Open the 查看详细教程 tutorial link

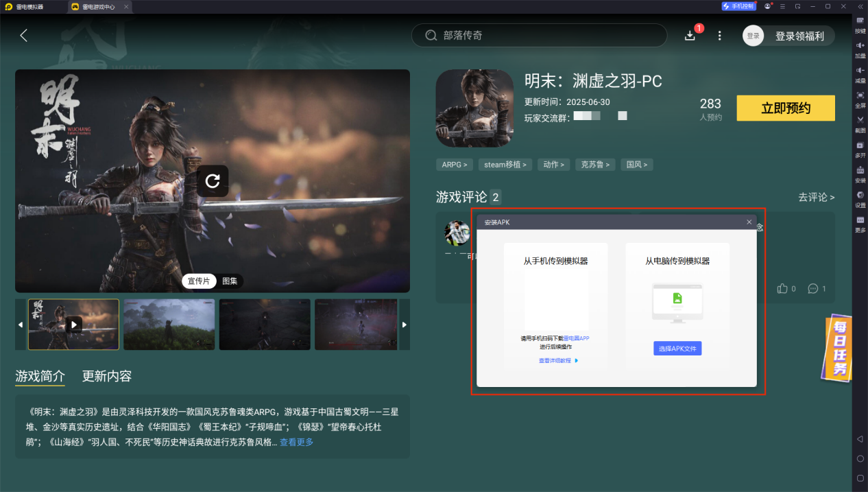click(x=558, y=360)
